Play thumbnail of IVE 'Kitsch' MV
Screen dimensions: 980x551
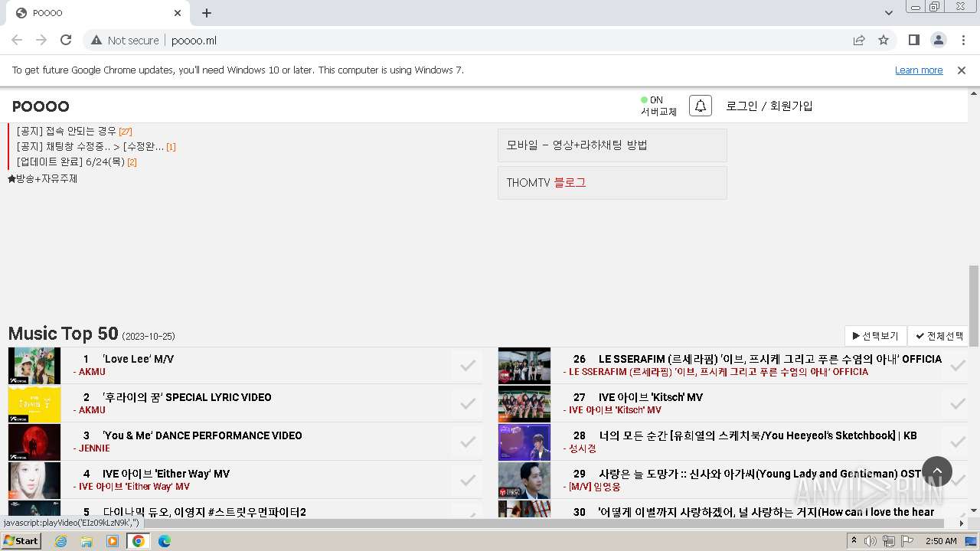(x=524, y=403)
